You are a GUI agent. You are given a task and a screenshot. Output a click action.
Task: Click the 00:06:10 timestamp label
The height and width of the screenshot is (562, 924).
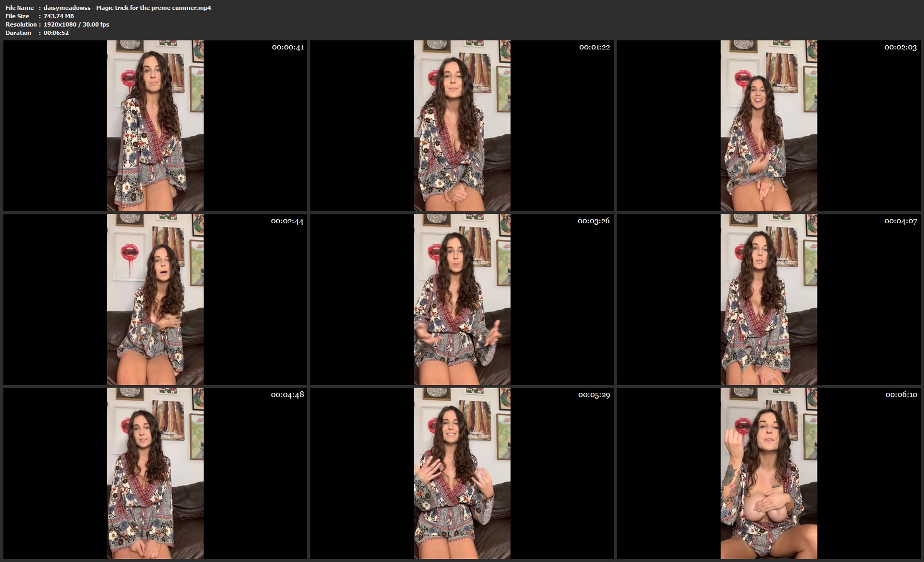(901, 395)
